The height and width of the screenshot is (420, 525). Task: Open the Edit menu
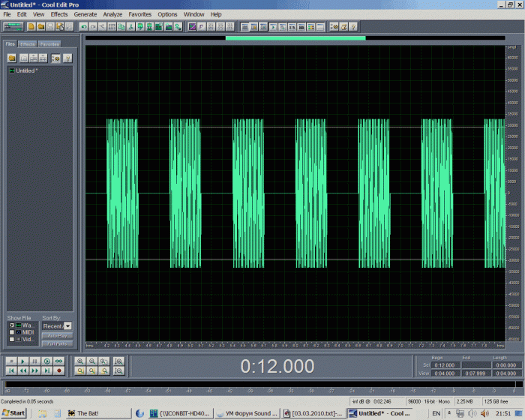(x=22, y=14)
